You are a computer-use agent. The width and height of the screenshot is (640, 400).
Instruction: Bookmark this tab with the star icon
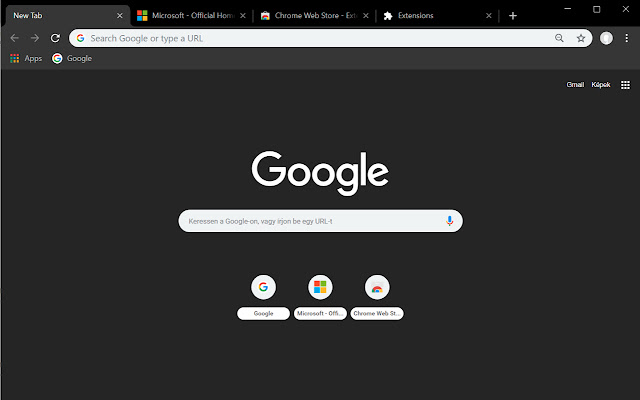click(581, 38)
